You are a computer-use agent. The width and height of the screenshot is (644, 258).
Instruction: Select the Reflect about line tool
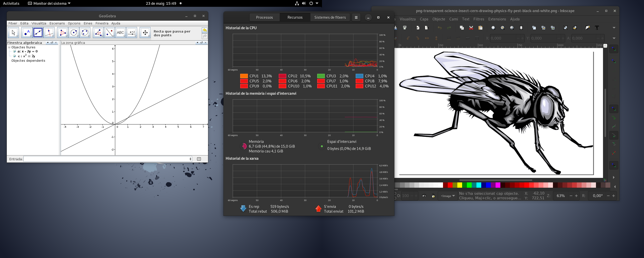coord(109,33)
